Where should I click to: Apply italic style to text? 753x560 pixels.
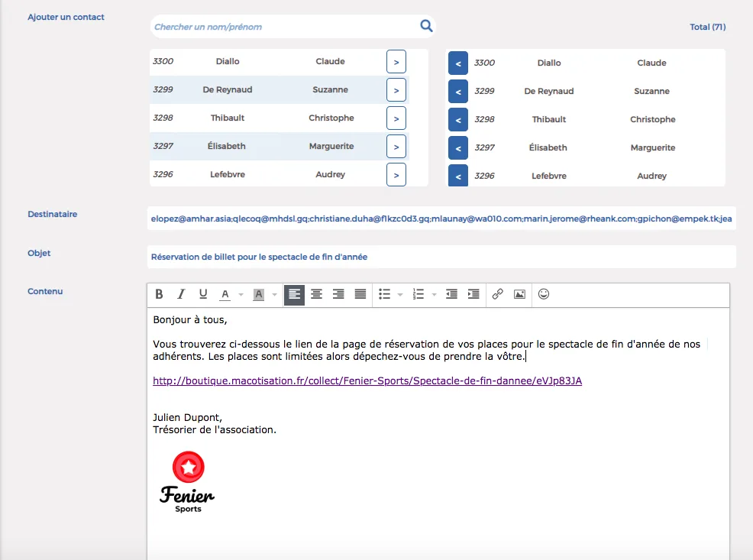(181, 294)
